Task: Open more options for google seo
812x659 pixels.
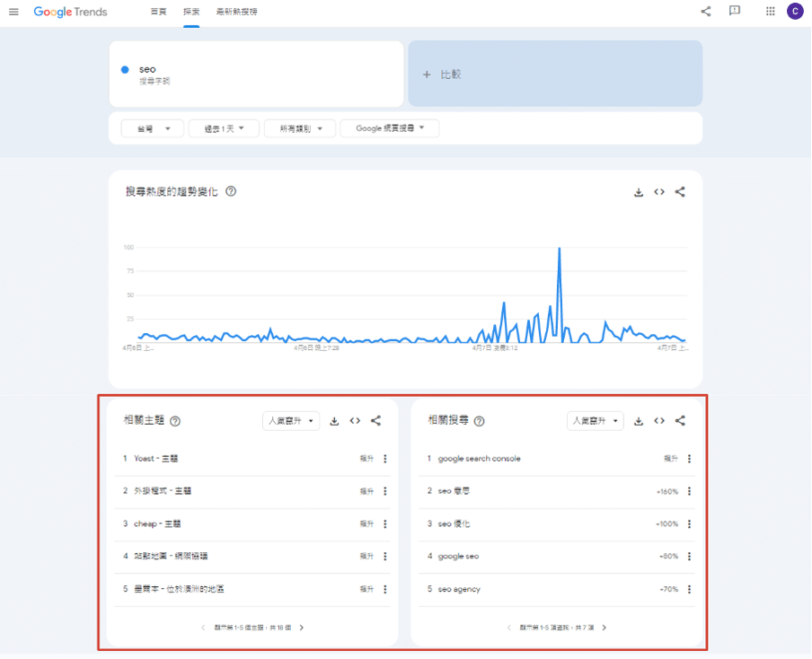Action: (689, 557)
